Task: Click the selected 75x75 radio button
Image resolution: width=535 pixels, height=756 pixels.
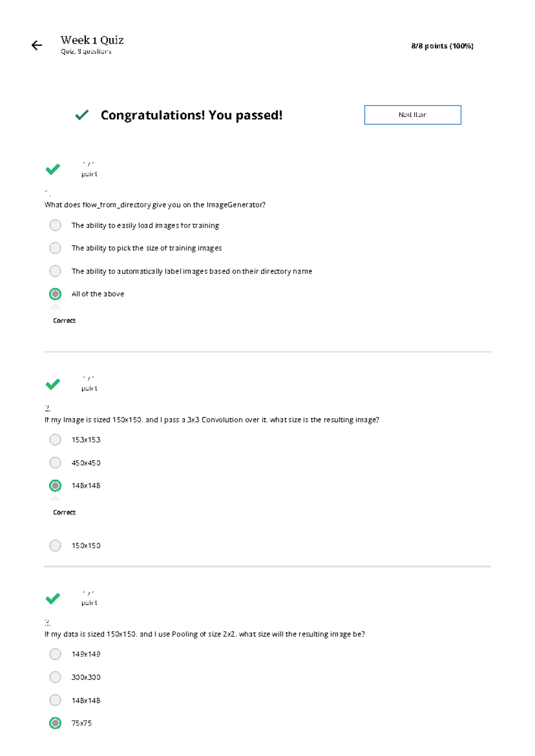Action: click(55, 723)
